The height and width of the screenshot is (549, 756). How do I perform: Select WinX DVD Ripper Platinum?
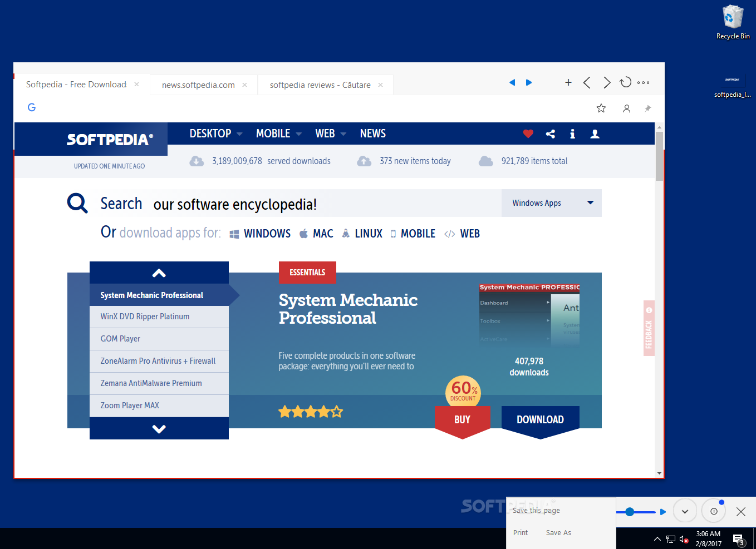(159, 317)
